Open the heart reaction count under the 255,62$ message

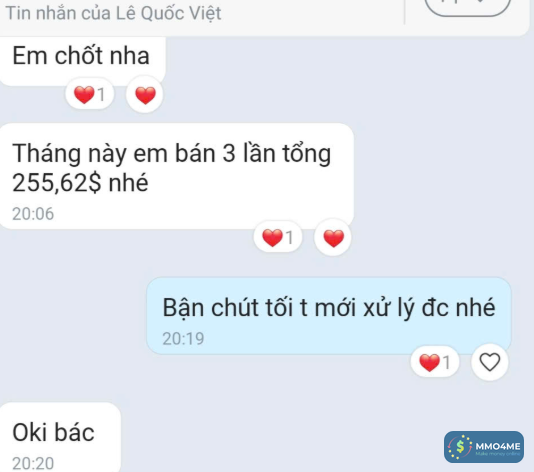coord(278,237)
